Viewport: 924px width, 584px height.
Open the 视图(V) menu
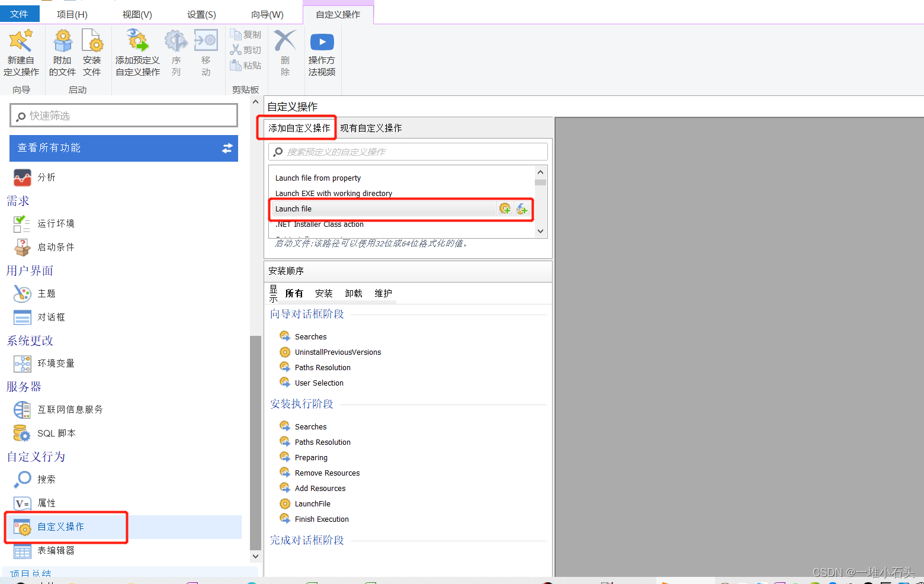tap(136, 14)
